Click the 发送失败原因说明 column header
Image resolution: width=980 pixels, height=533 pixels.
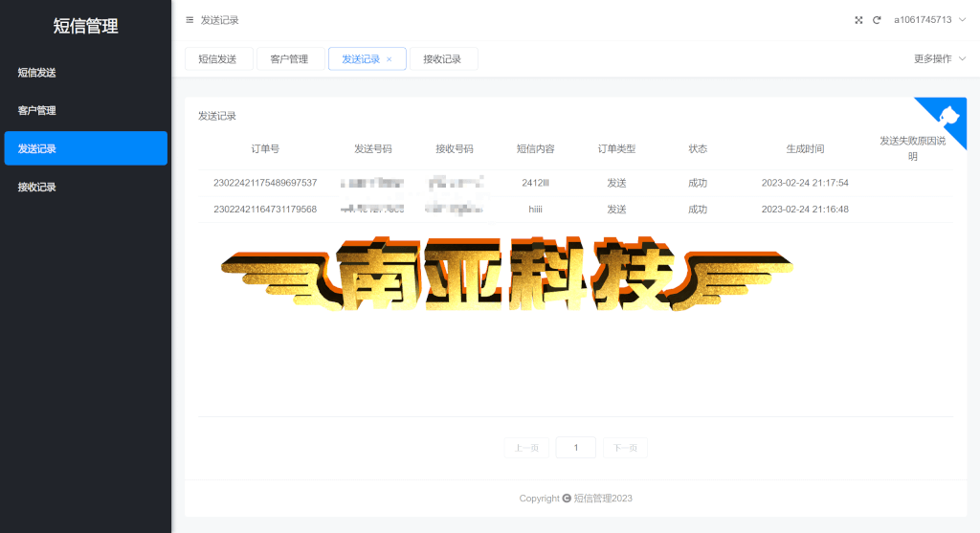[x=912, y=148]
